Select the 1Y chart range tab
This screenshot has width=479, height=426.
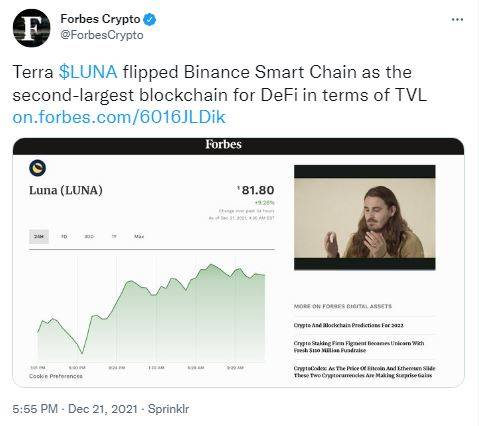pyautogui.click(x=114, y=236)
